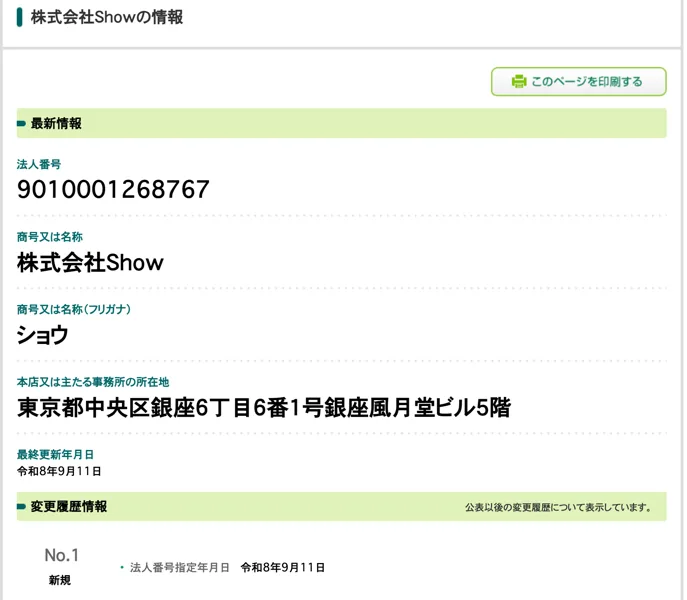Click the company name 株式会社Show value
Viewport: 687px width, 600px height.
pyautogui.click(x=90, y=263)
